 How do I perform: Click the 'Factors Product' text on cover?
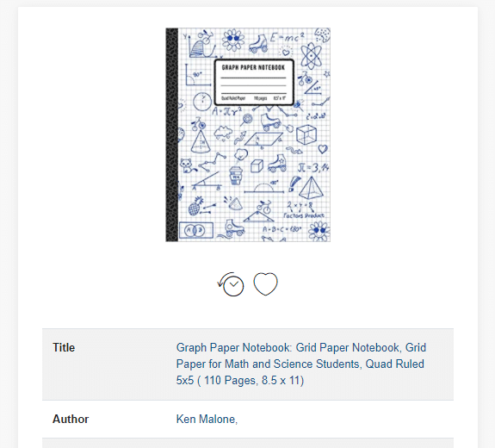point(304,215)
